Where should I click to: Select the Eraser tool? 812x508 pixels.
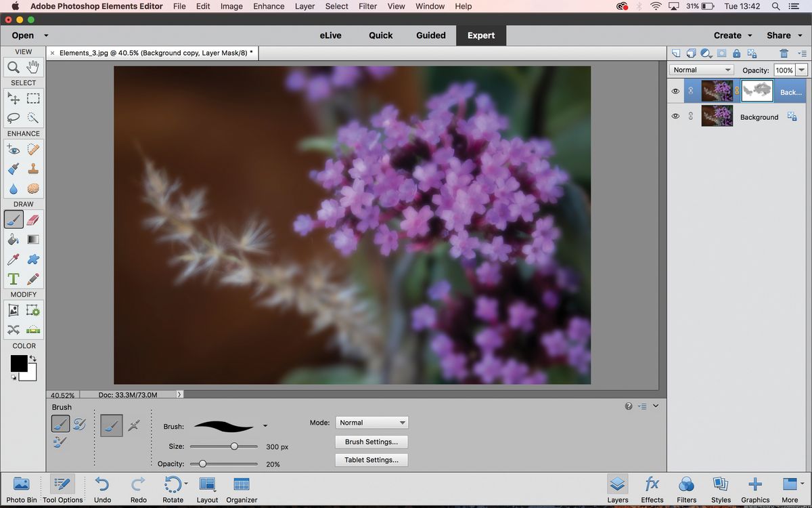pos(33,219)
